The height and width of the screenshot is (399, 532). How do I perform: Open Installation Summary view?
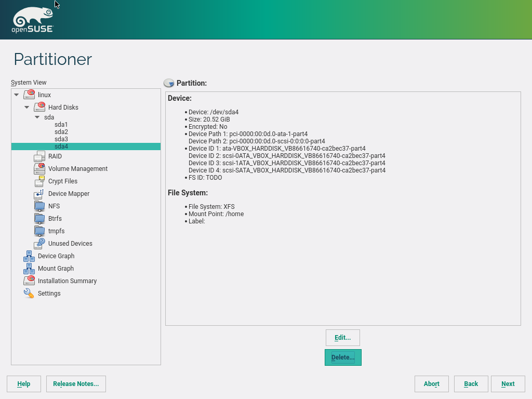coord(67,281)
